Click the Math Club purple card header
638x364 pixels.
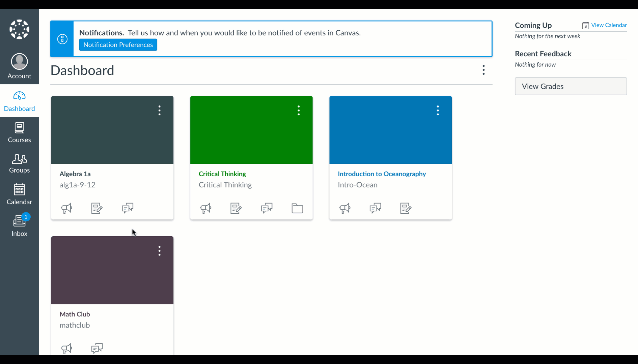point(112,270)
